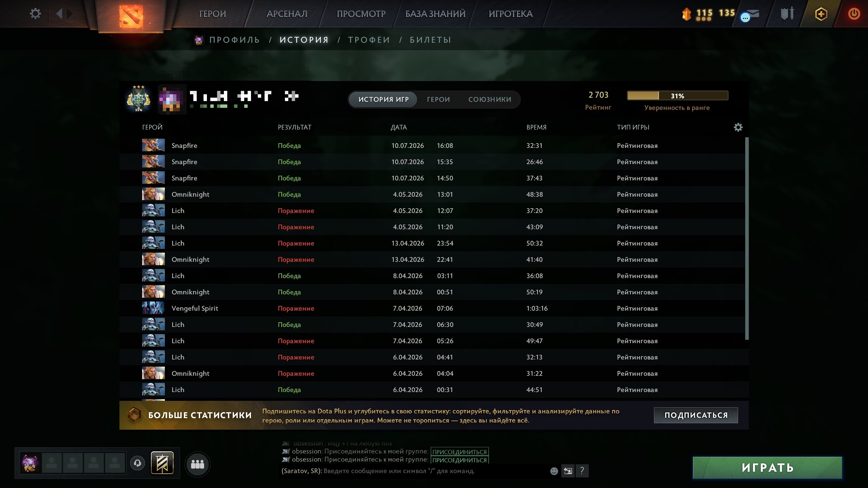868x488 pixels.
Task: Open match history column settings gear
Action: tap(738, 127)
